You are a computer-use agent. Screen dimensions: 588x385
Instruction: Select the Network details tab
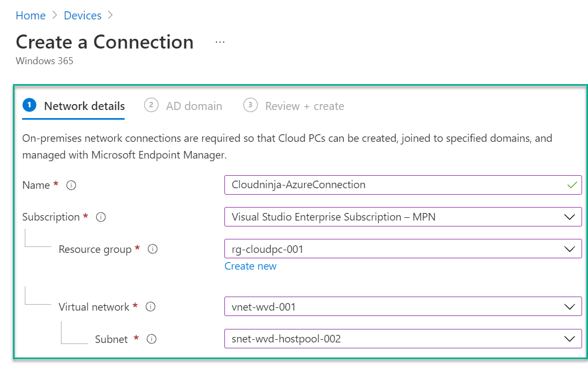(x=73, y=106)
